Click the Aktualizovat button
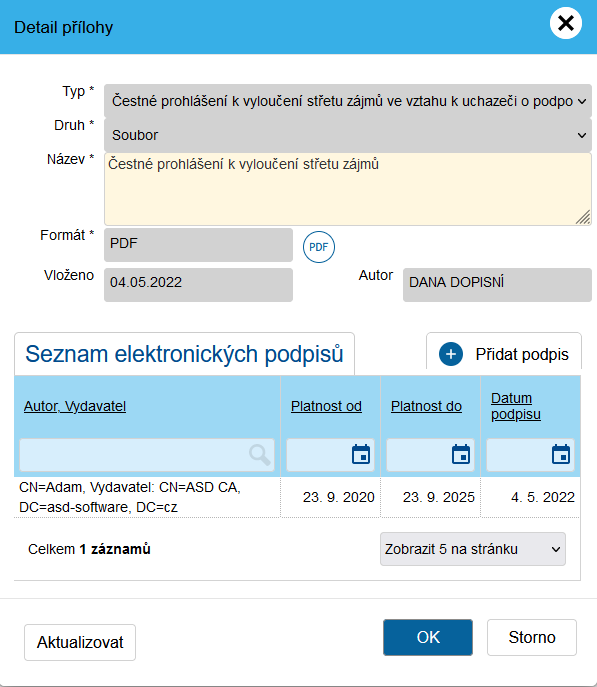This screenshot has height=687, width=597. click(x=80, y=642)
